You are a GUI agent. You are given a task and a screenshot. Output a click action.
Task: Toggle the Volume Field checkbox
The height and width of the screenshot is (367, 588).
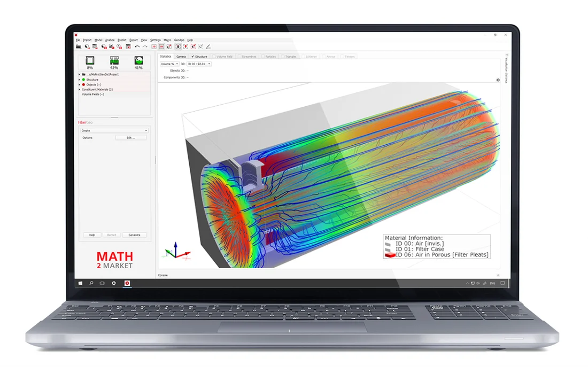coord(214,56)
